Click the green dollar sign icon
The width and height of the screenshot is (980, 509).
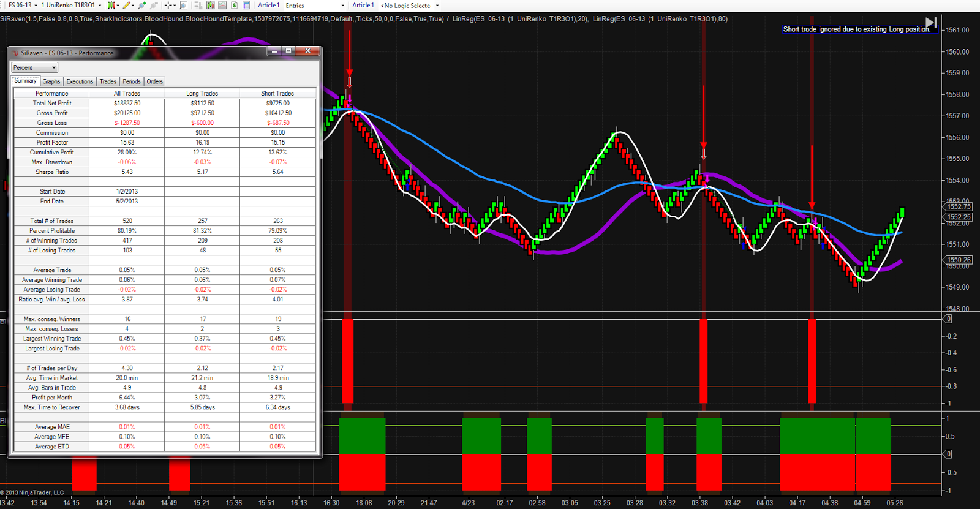click(x=234, y=5)
